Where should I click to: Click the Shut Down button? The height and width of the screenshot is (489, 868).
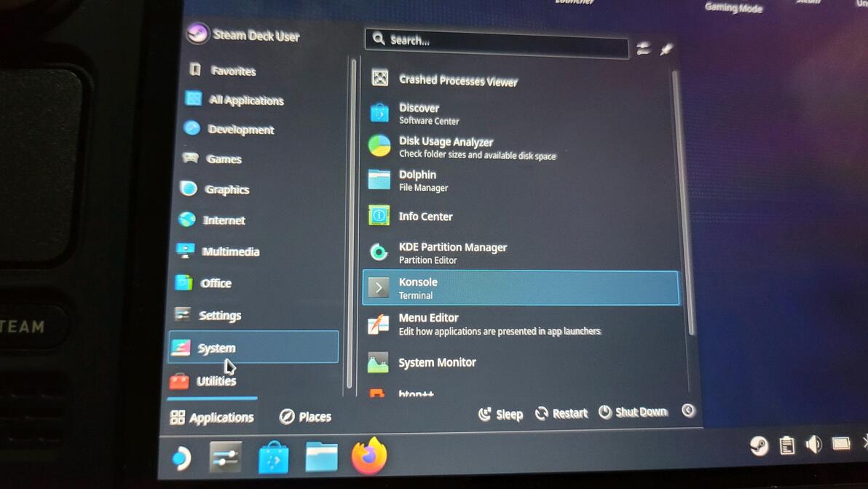pos(633,412)
